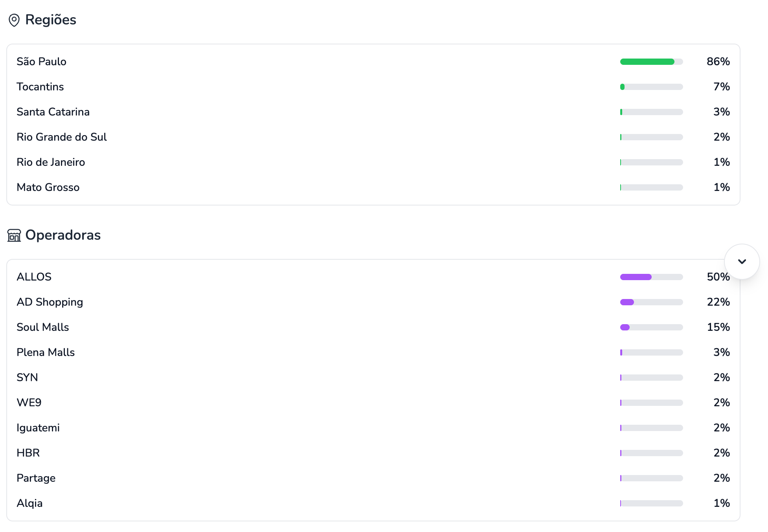
Task: Click the São Paulo green progress bar
Action: [x=651, y=62]
